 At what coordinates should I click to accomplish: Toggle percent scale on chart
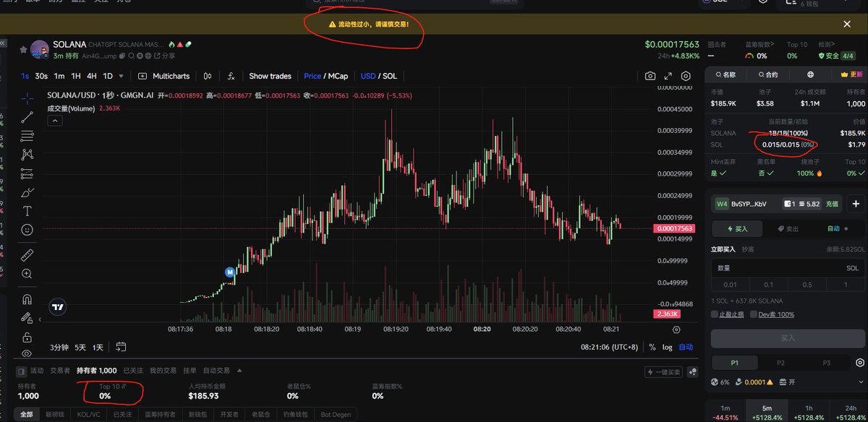click(x=652, y=347)
